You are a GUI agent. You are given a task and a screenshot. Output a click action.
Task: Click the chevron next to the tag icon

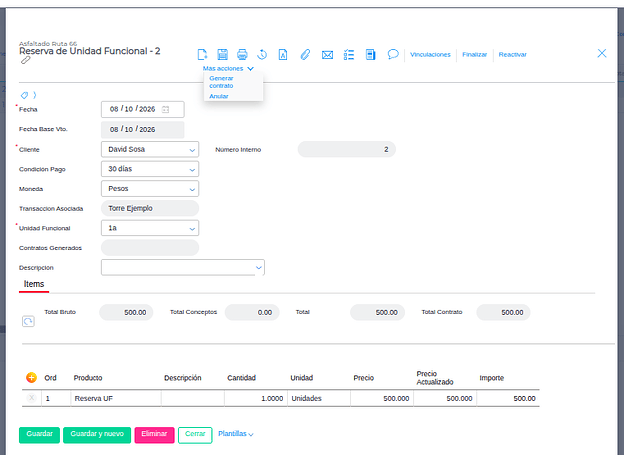[35, 95]
